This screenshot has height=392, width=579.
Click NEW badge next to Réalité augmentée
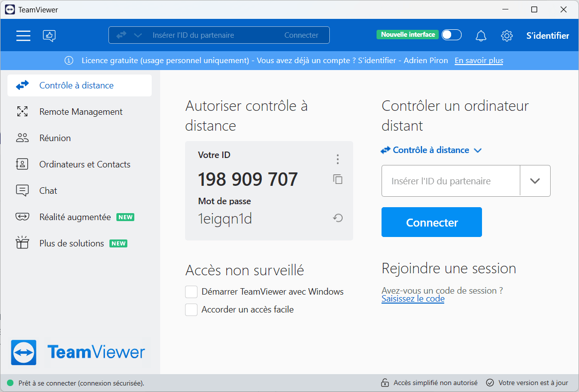[125, 217]
